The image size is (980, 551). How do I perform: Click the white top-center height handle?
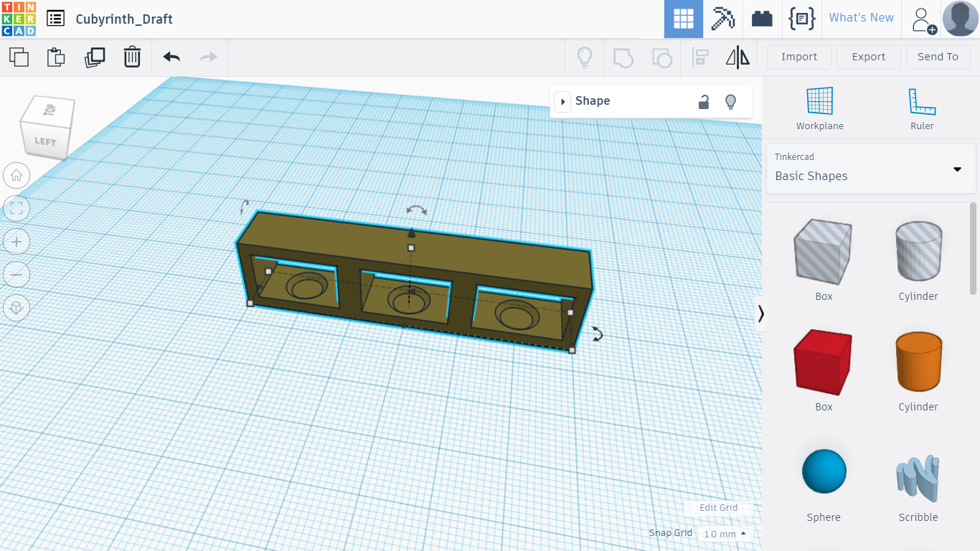pos(411,248)
